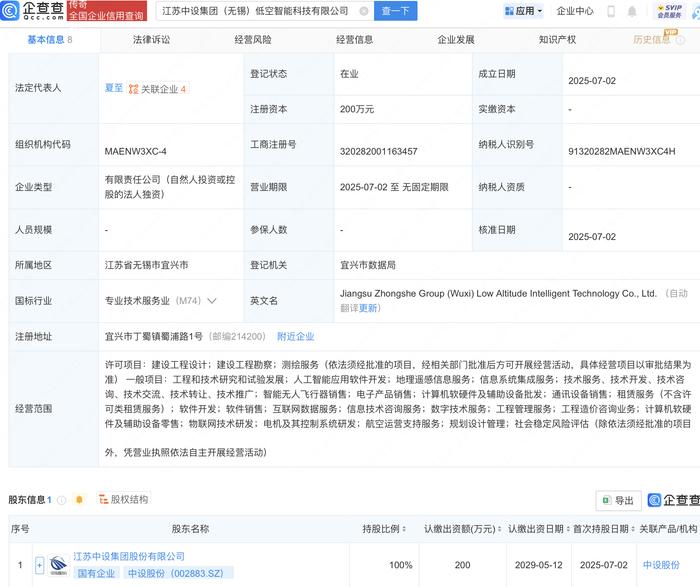Click the 查一下 search button
700x587 pixels.
[395, 11]
